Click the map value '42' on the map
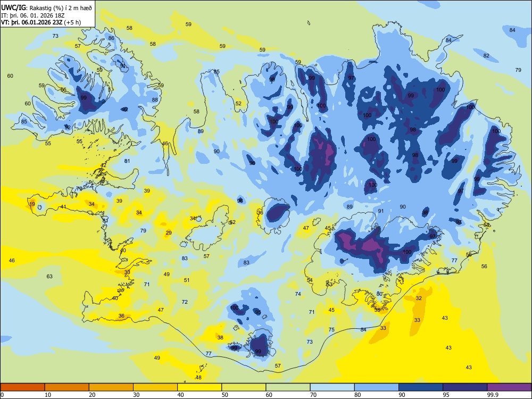532x399 pixels. [x=104, y=165]
